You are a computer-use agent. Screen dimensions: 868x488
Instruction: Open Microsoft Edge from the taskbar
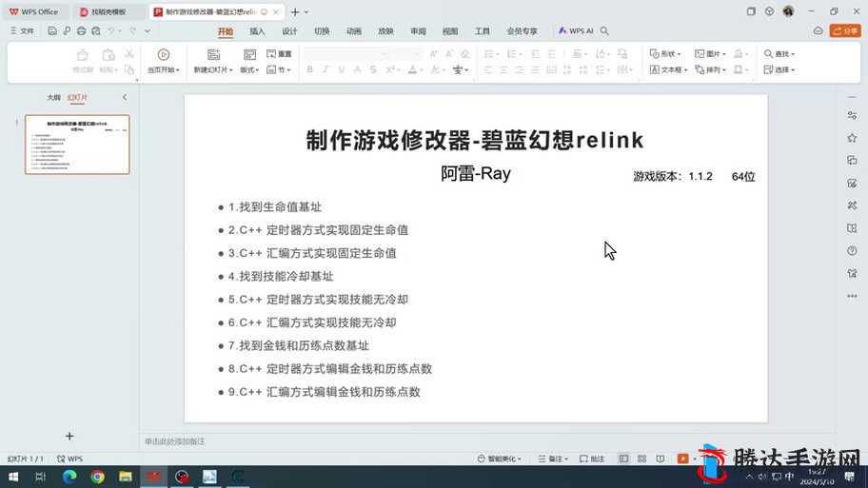[69, 477]
